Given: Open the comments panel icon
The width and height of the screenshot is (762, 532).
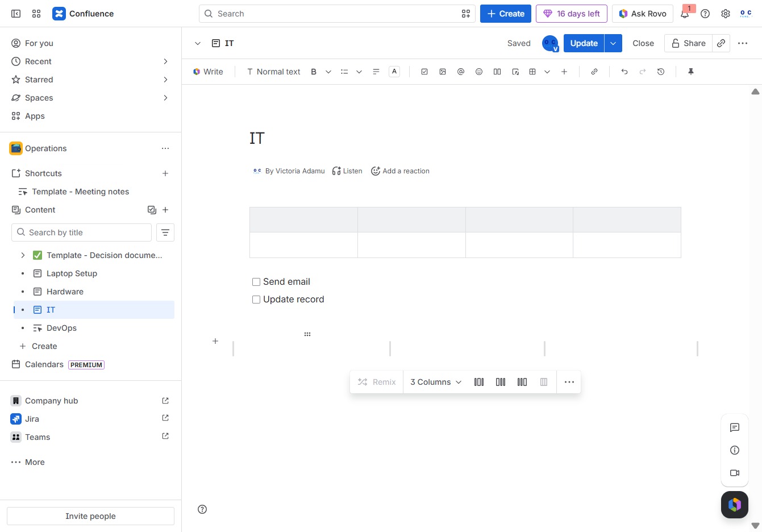Looking at the screenshot, I should point(735,427).
